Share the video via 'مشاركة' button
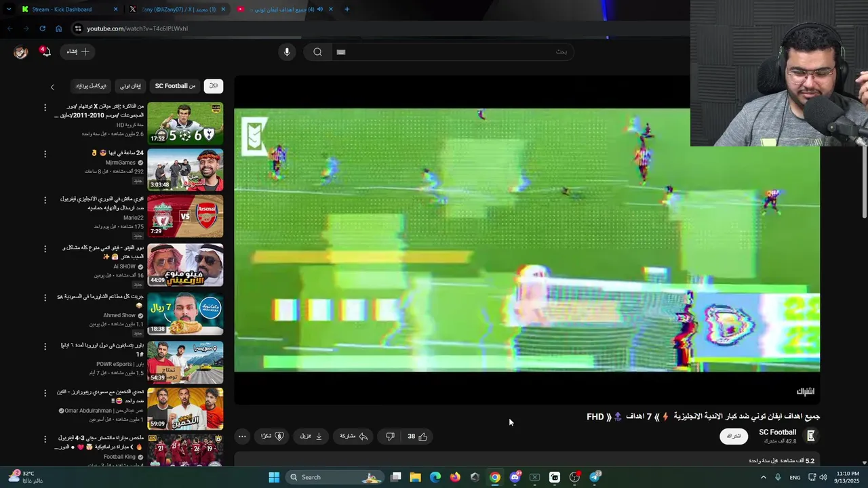Viewport: 868px width, 488px height. (353, 436)
